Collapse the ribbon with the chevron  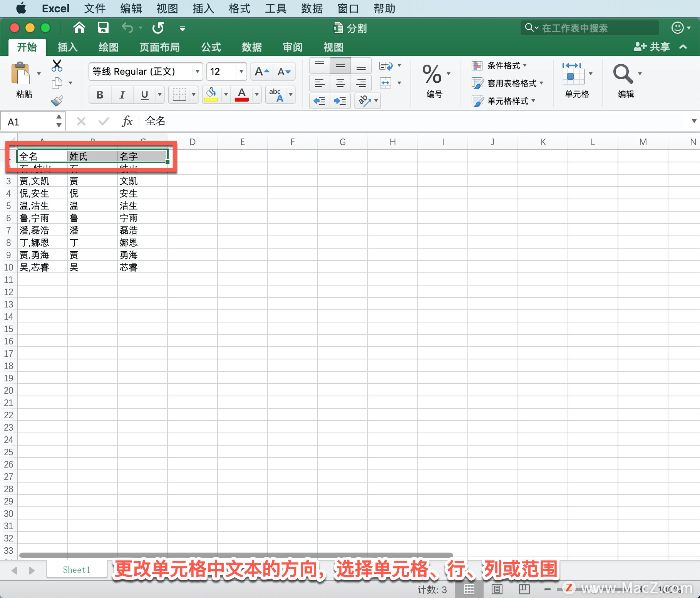683,47
